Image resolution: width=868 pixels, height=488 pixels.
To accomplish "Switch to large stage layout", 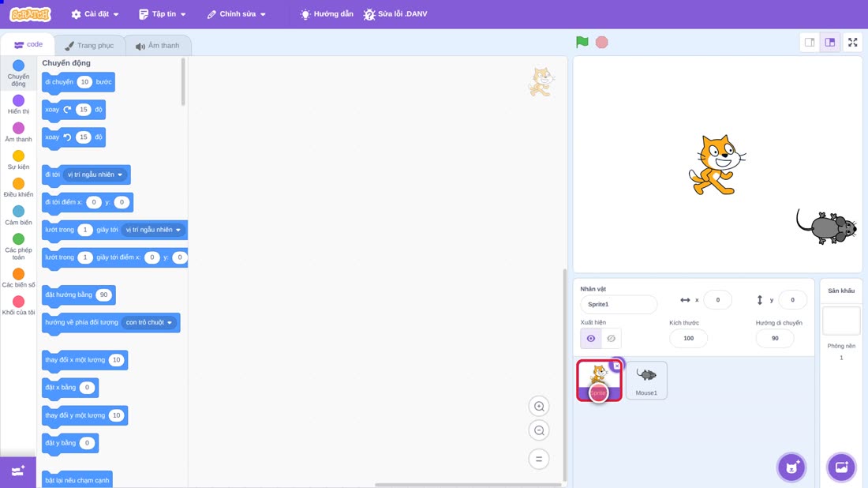I will [830, 42].
